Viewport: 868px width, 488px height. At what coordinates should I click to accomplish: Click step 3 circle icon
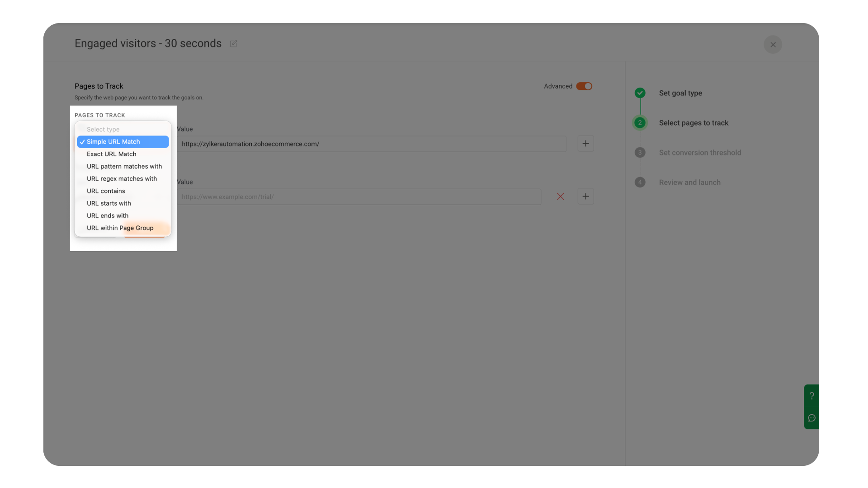tap(640, 153)
